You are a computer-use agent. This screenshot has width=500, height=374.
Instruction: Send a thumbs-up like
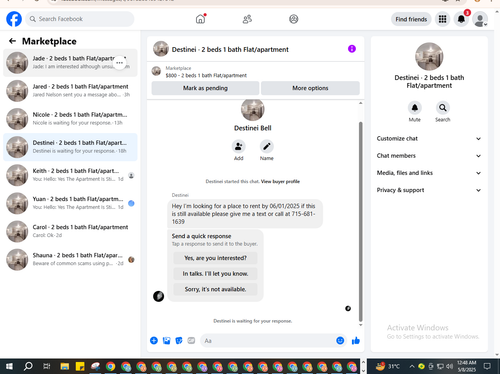pyautogui.click(x=356, y=340)
